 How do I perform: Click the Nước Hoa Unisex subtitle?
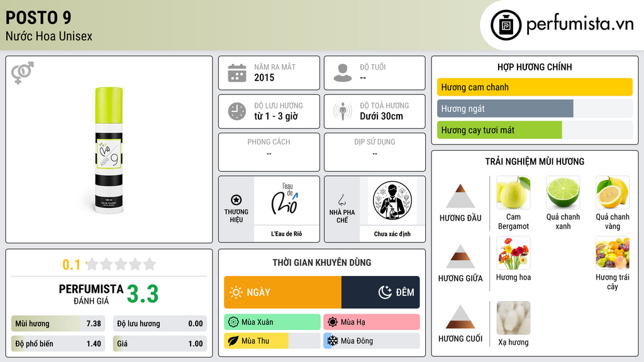click(x=49, y=36)
